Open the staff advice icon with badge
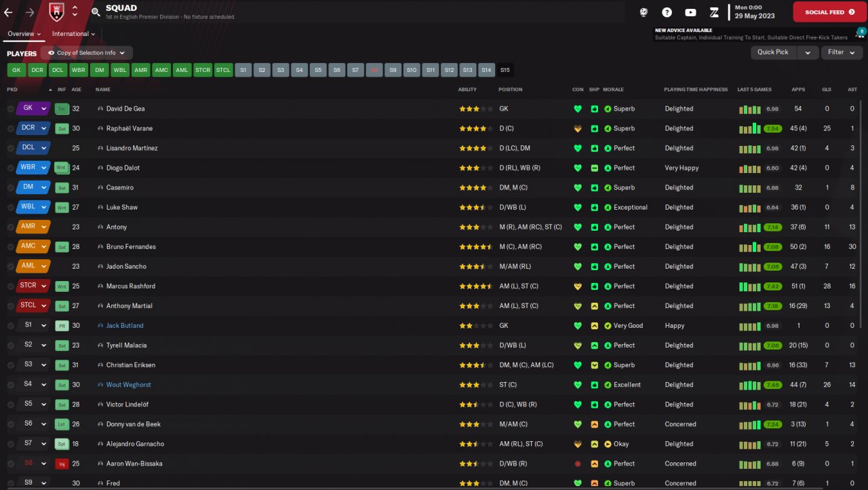 [x=861, y=33]
